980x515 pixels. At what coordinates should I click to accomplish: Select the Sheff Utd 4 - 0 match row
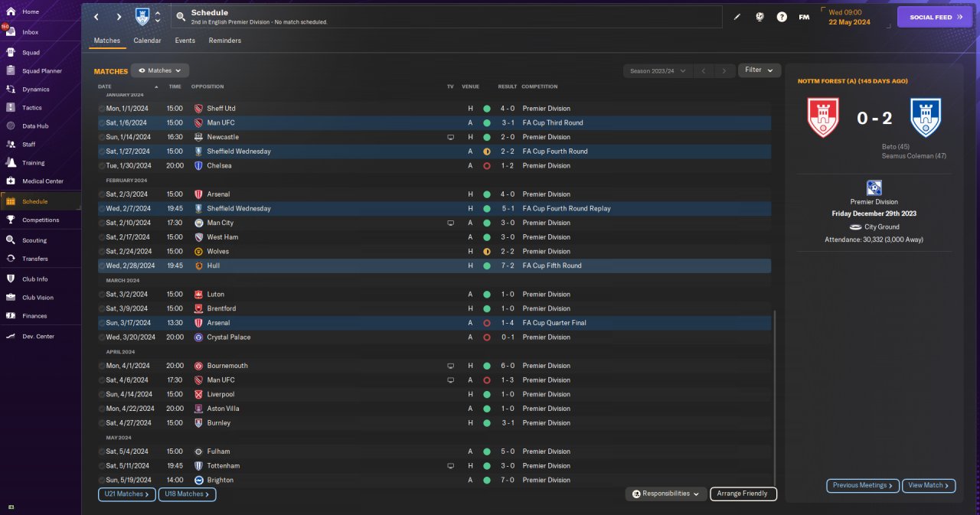click(x=434, y=109)
